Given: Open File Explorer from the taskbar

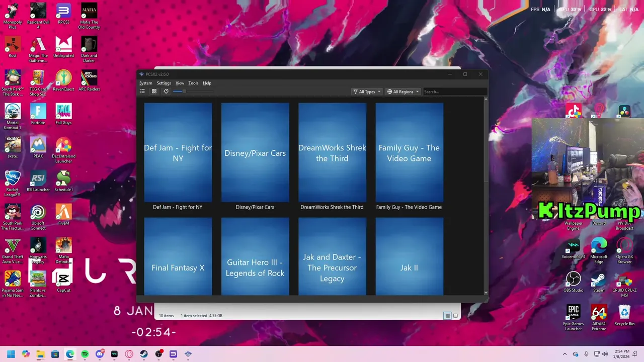Looking at the screenshot, I should (40, 354).
